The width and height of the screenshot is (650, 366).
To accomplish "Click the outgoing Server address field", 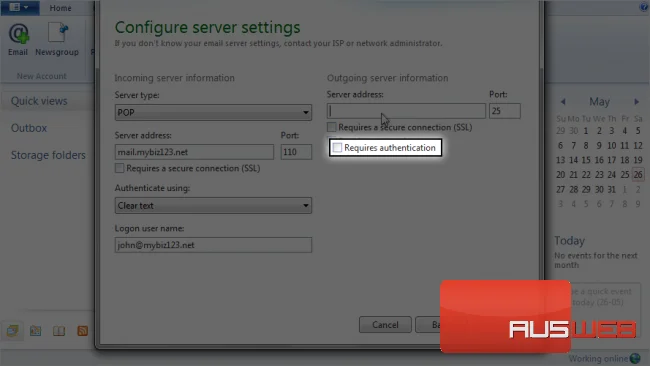I will [406, 111].
